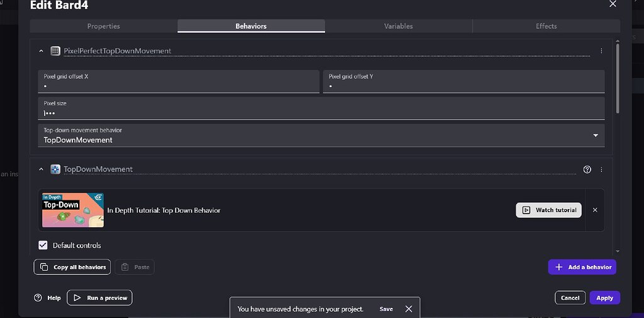This screenshot has height=318, width=644.
Task: Open help for the TopDownMovement behavior
Action: pyautogui.click(x=587, y=169)
